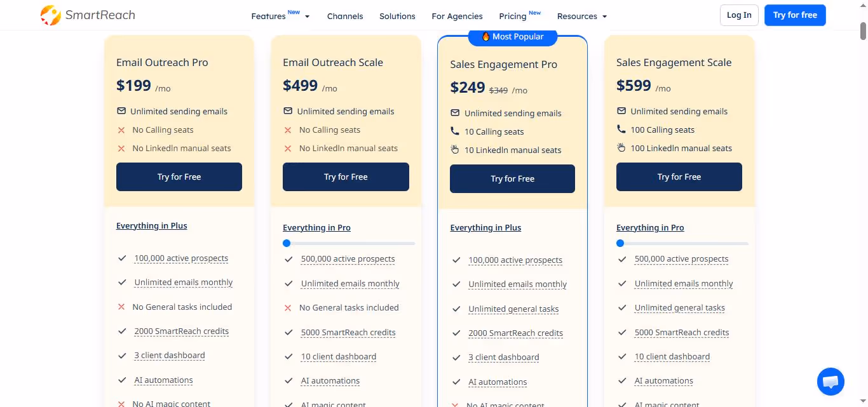The height and width of the screenshot is (407, 868).
Task: Click the slider handle under Email Outreach Scale
Action: coord(286,243)
